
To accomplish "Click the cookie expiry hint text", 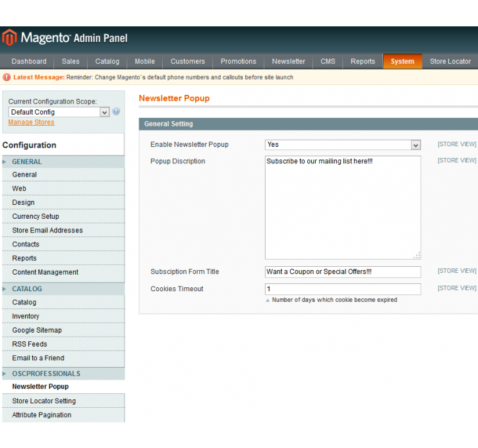I will [x=334, y=300].
